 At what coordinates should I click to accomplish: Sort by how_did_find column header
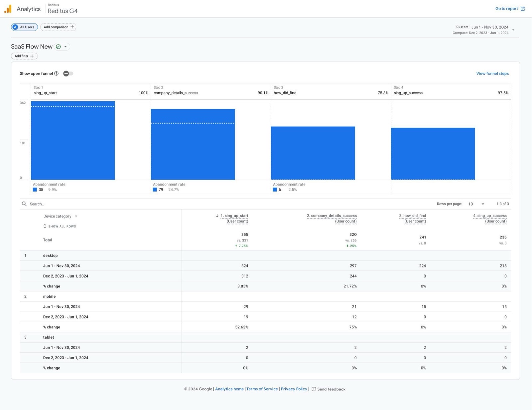point(412,218)
